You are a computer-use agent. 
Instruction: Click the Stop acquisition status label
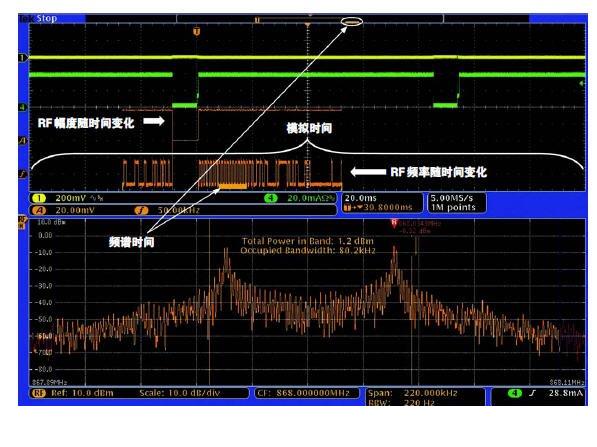pyautogui.click(x=46, y=18)
